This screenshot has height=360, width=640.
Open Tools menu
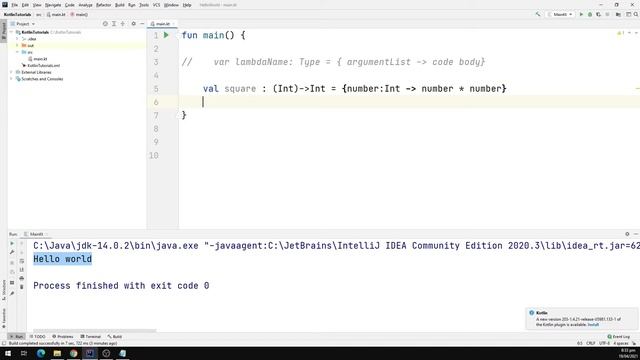point(144,5)
